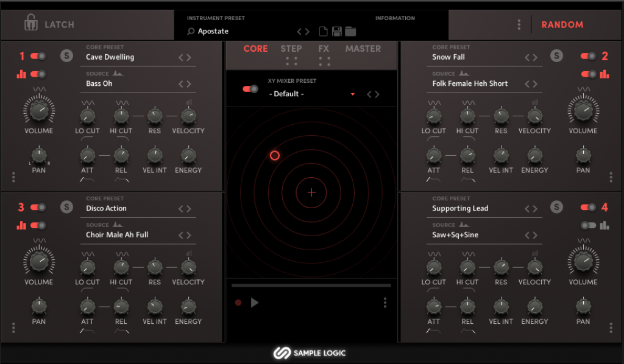Open XY recorder three-dot options menu
This screenshot has width=624, height=364.
[385, 303]
